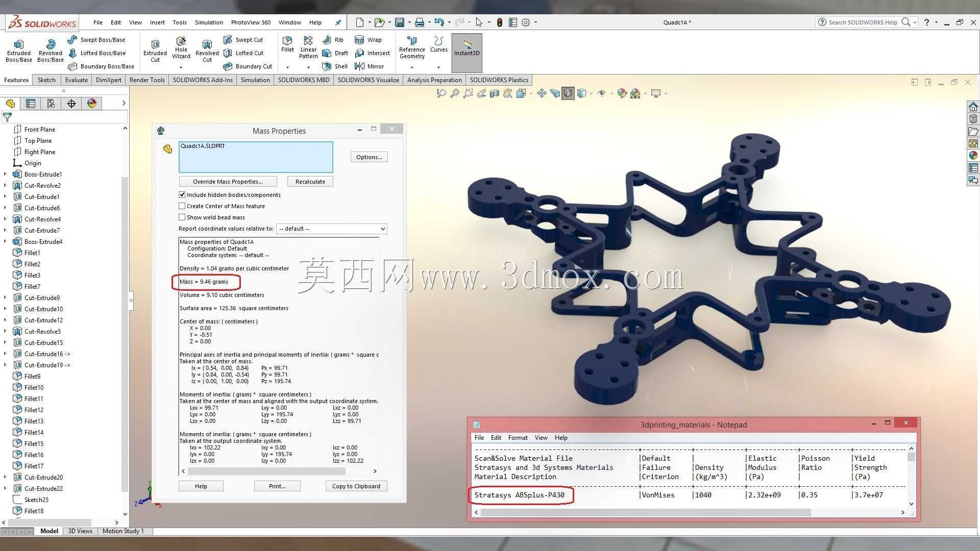The image size is (980, 551).
Task: Click the Save icon in toolbar
Action: point(400,22)
